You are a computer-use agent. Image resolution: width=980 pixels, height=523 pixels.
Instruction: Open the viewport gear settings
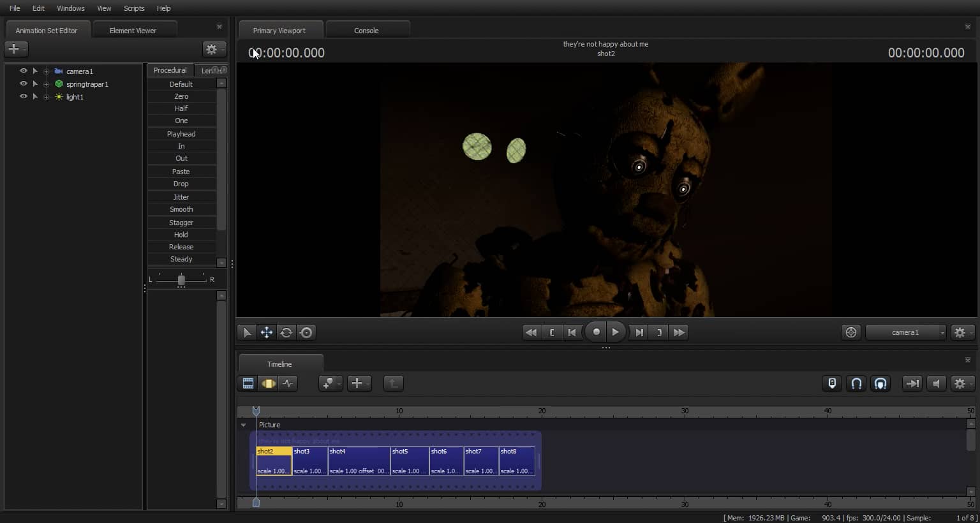tap(962, 332)
